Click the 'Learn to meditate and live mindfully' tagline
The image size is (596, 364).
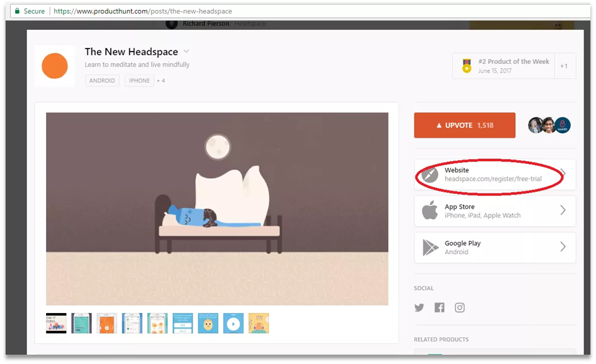(137, 65)
